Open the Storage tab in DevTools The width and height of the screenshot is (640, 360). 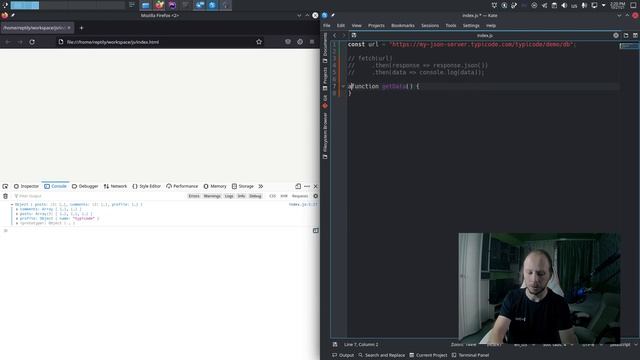[x=242, y=186]
